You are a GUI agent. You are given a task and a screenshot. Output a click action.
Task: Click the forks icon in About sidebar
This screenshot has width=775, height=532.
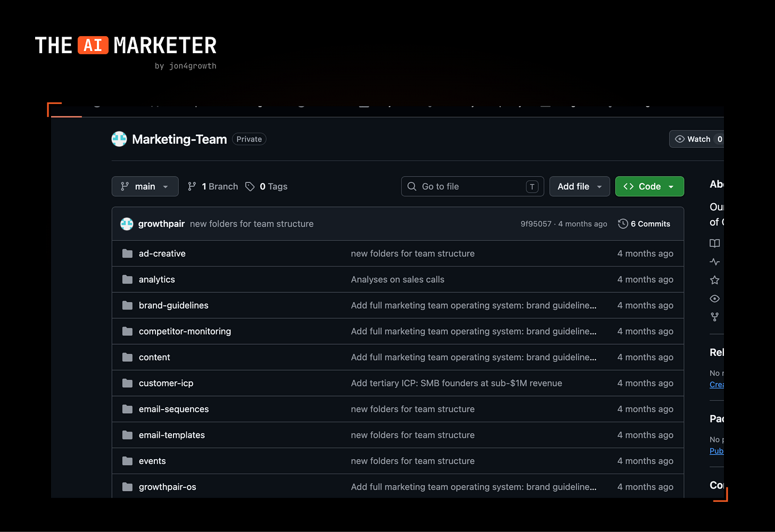pyautogui.click(x=715, y=317)
